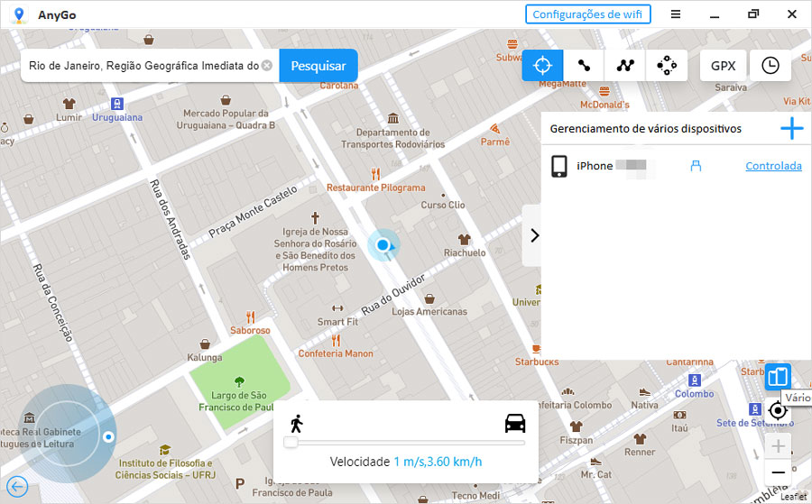Zoom out on the map
Screen dimensions: 812x504
(778, 472)
